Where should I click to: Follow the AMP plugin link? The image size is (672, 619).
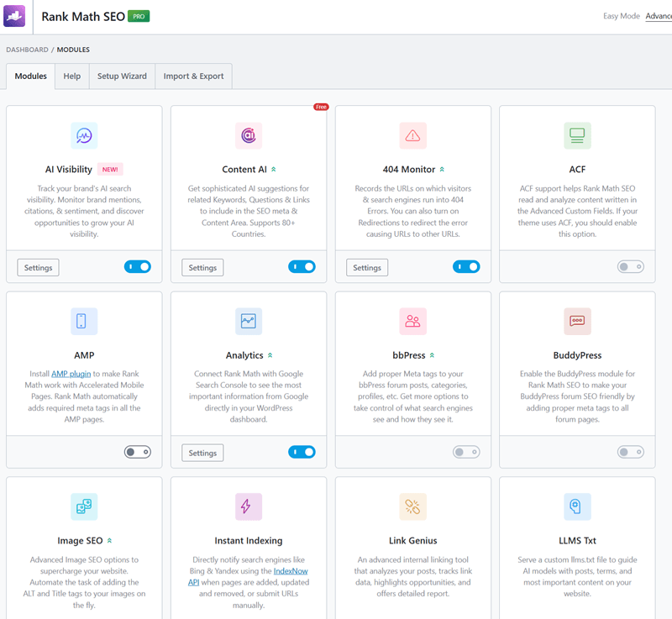(x=71, y=374)
